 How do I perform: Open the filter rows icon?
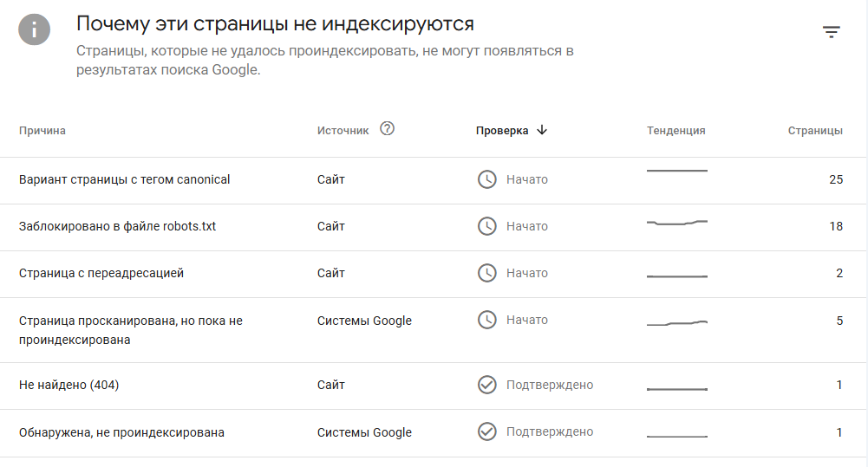pyautogui.click(x=831, y=33)
